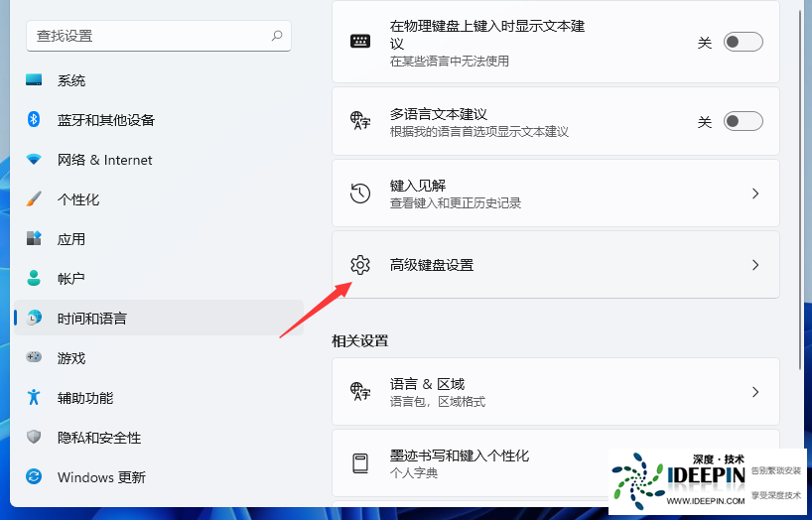Select 时间和语言 in the sidebar
This screenshot has width=812, height=520.
pyautogui.click(x=159, y=318)
